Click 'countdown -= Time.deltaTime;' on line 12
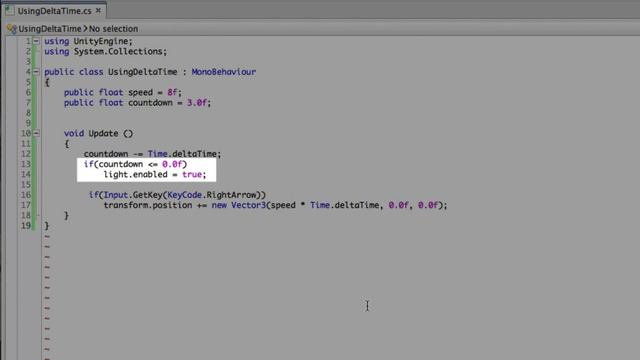Viewport: 640px width, 360px height. (152, 154)
